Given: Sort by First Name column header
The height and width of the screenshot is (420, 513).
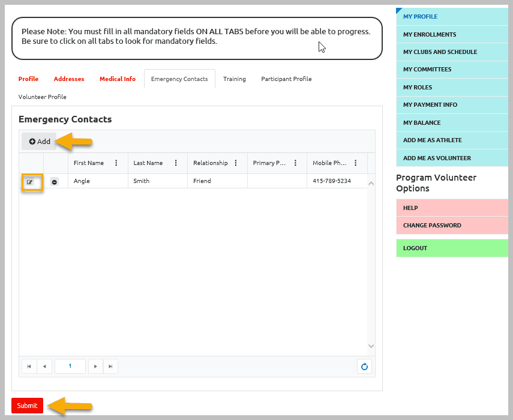Looking at the screenshot, I should point(89,163).
